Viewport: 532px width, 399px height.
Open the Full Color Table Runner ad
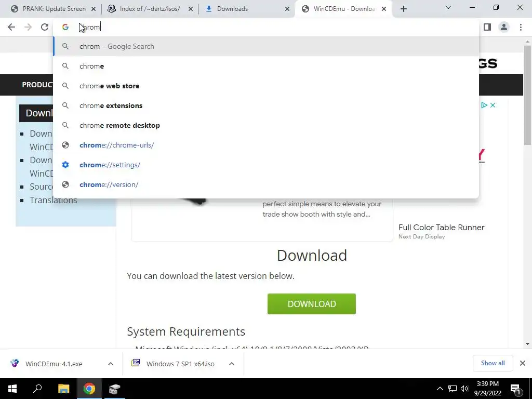pyautogui.click(x=442, y=228)
